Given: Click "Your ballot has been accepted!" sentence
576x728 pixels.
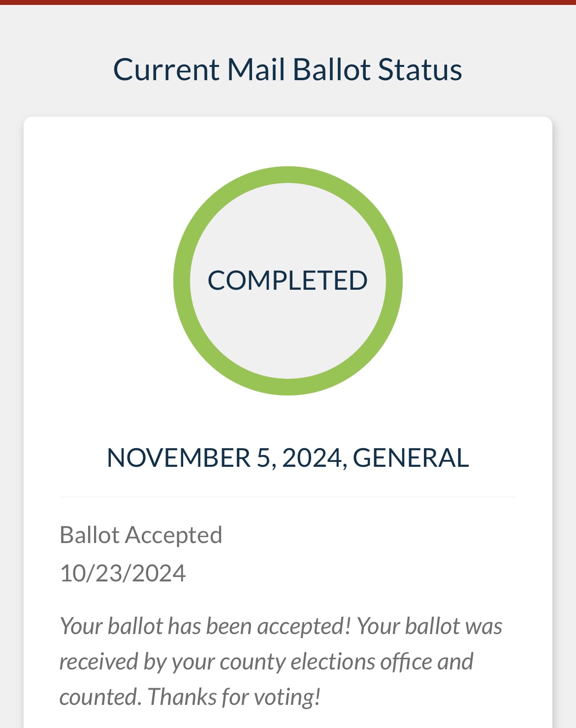Looking at the screenshot, I should [205, 626].
